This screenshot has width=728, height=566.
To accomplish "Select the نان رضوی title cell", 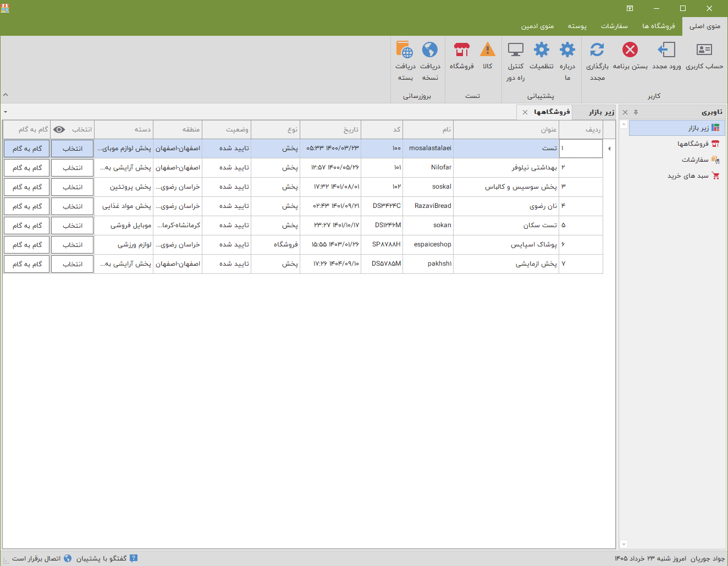I will click(x=506, y=206).
